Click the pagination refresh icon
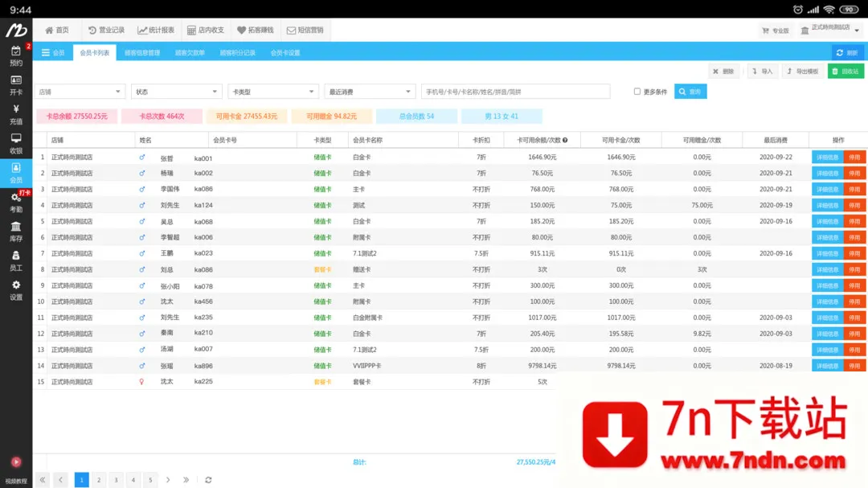868x488 pixels. tap(208, 480)
